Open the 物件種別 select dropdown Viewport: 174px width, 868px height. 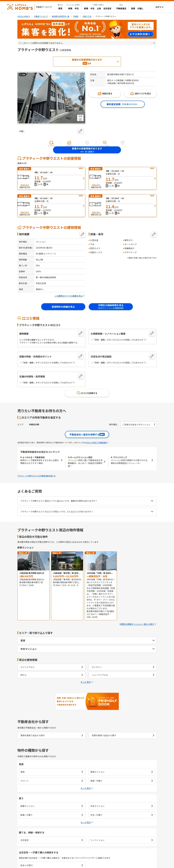[x=138, y=425]
